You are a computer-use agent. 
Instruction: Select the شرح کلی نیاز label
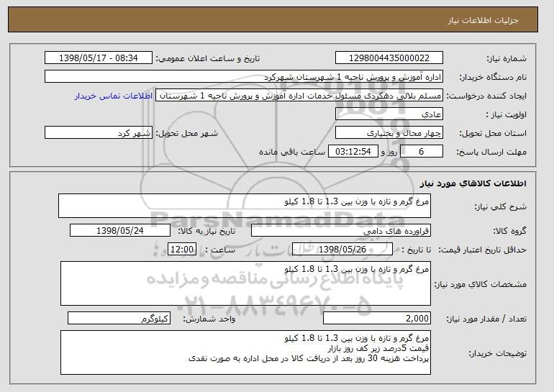[x=500, y=206]
